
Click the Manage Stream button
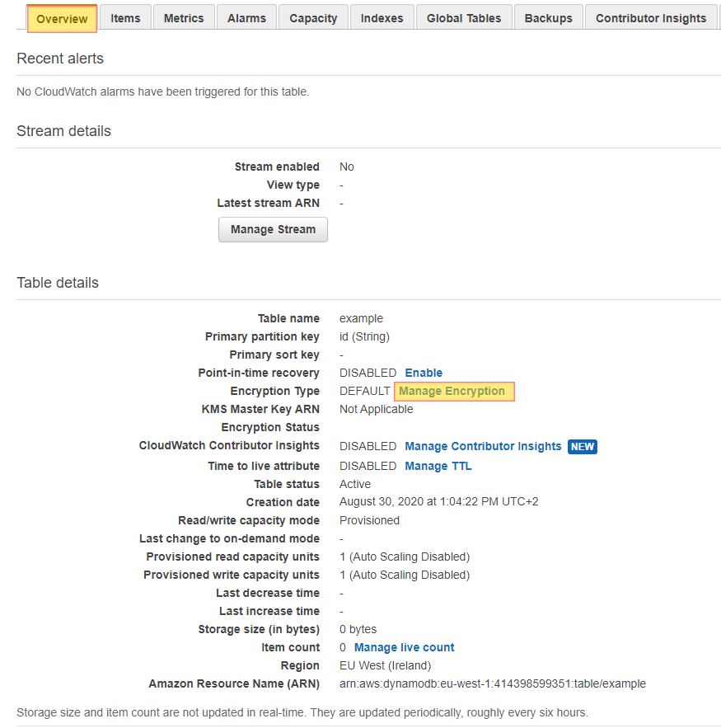[273, 229]
